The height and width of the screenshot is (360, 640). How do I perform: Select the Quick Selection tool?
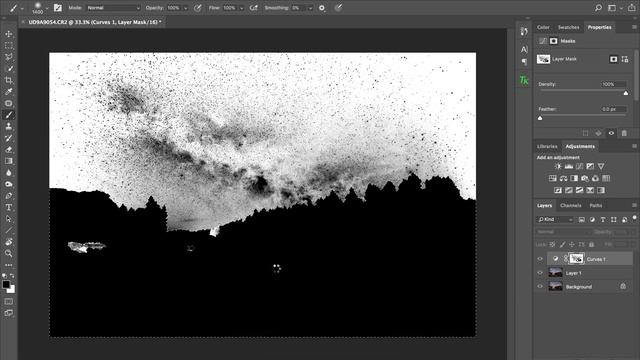click(x=9, y=69)
